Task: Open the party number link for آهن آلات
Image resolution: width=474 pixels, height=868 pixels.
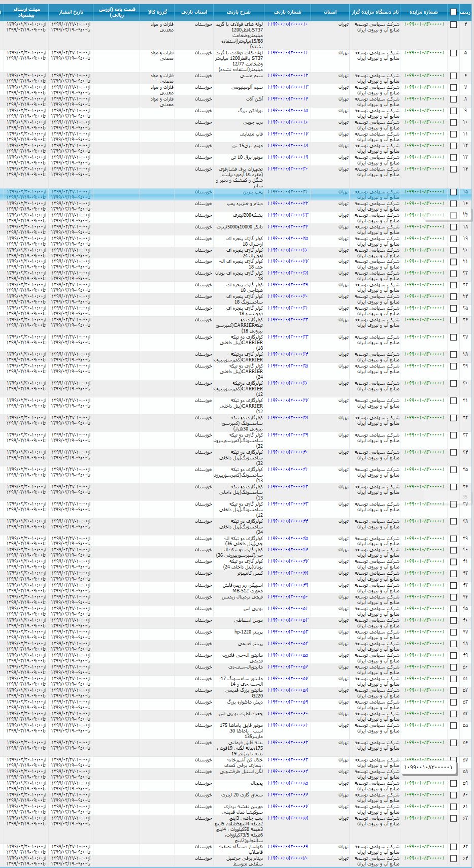Action: [288, 99]
